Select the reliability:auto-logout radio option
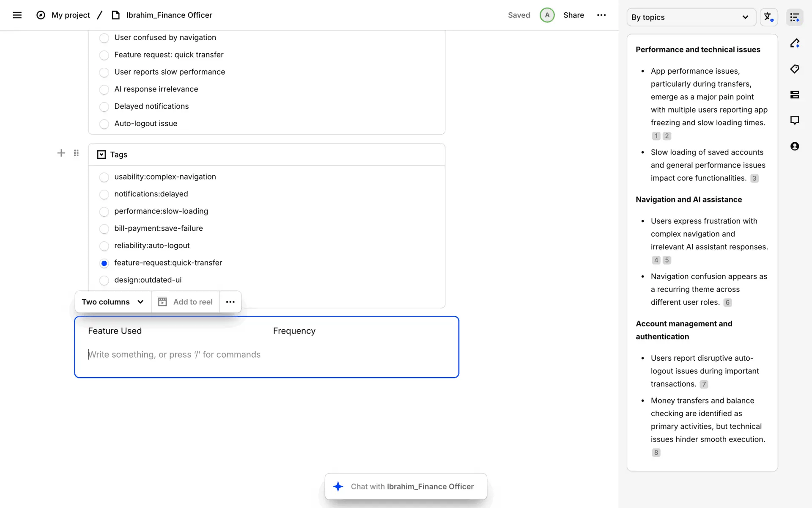Viewport: 812px width, 508px height. click(104, 246)
